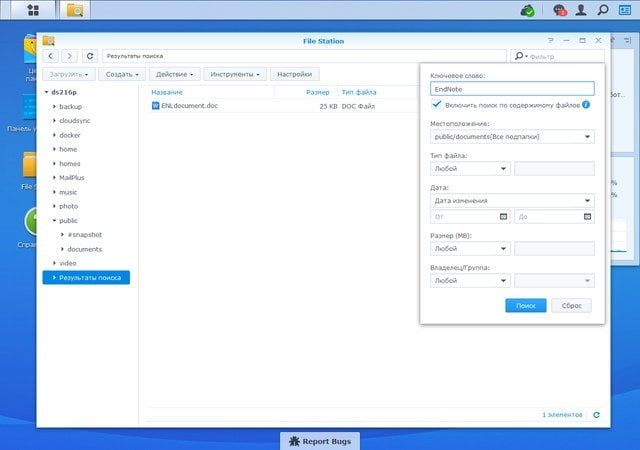Click the Сброс reset button
640x450 pixels.
(571, 305)
